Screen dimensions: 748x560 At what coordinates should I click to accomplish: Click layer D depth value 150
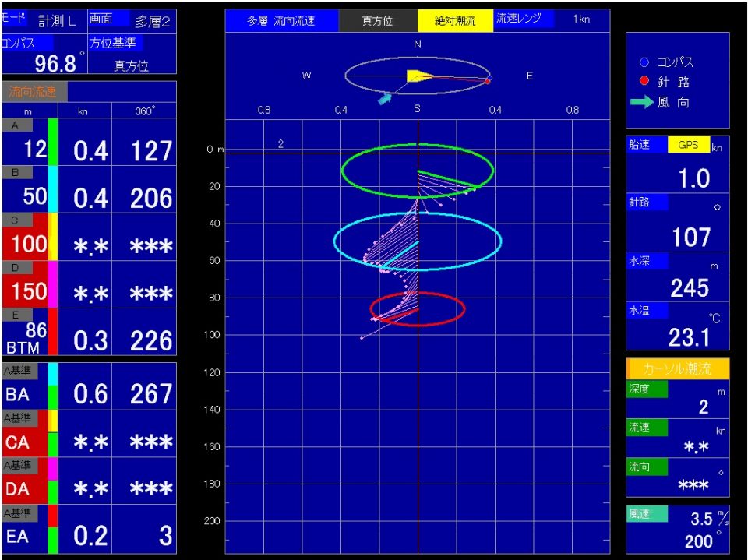[30, 291]
